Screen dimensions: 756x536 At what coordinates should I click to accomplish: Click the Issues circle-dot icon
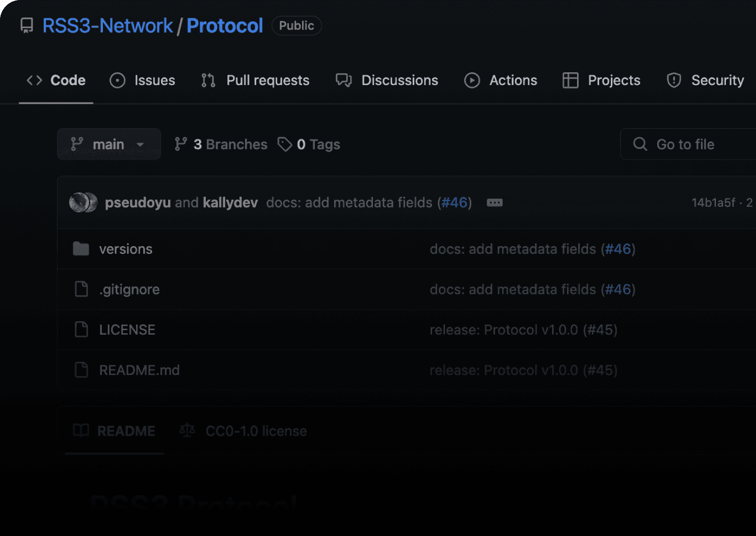point(118,80)
